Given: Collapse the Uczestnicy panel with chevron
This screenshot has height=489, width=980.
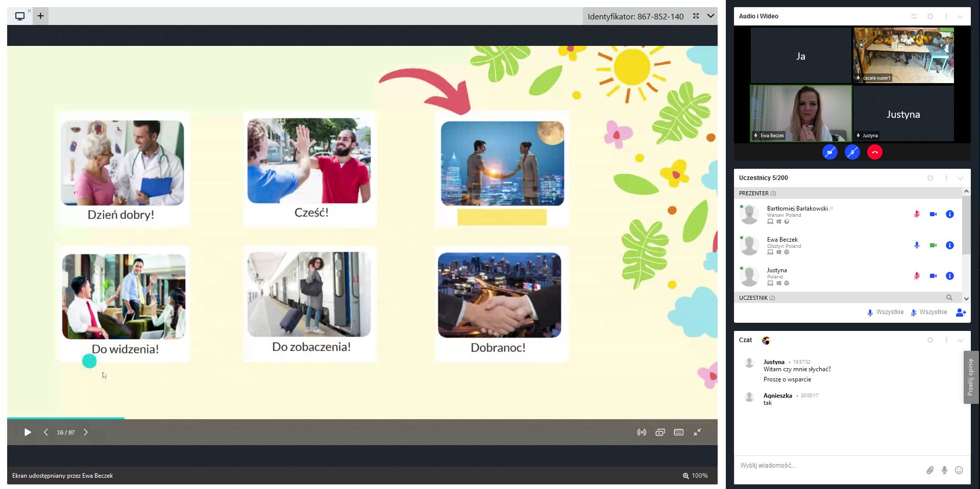Looking at the screenshot, I should pyautogui.click(x=960, y=178).
